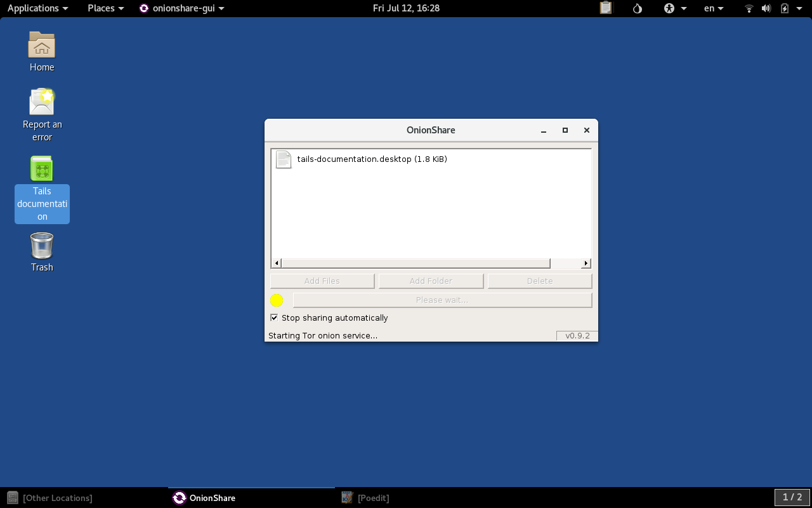Click the Starting Tor onion service status text

pos(323,335)
